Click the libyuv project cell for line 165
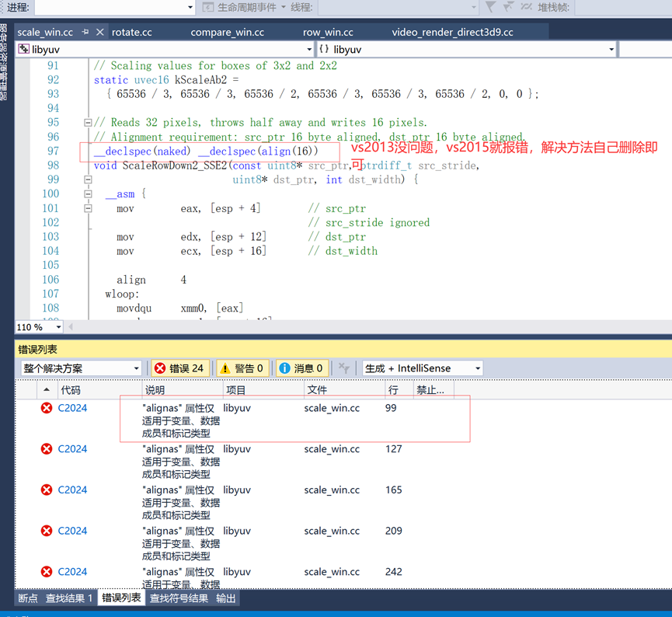This screenshot has width=672, height=617. coord(237,490)
